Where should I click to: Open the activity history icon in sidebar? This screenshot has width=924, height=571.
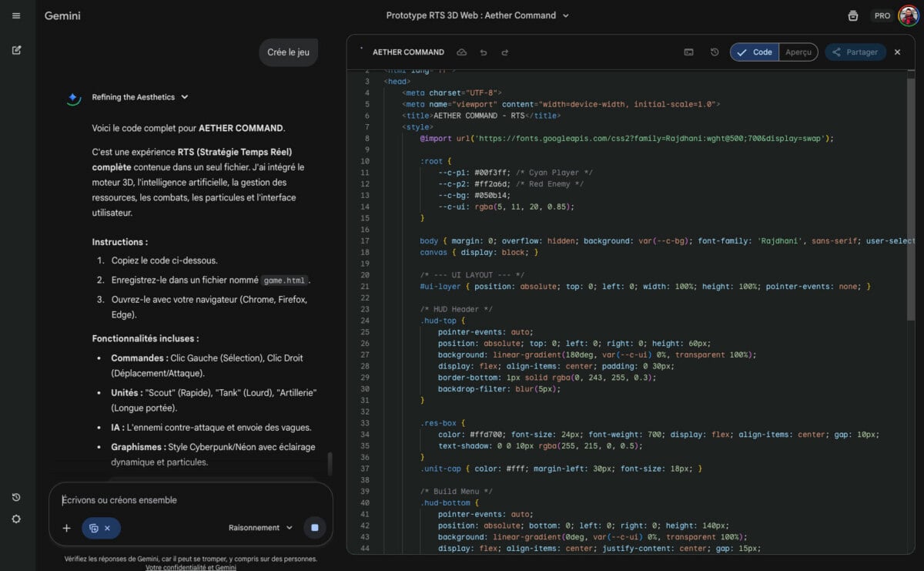pyautogui.click(x=16, y=497)
